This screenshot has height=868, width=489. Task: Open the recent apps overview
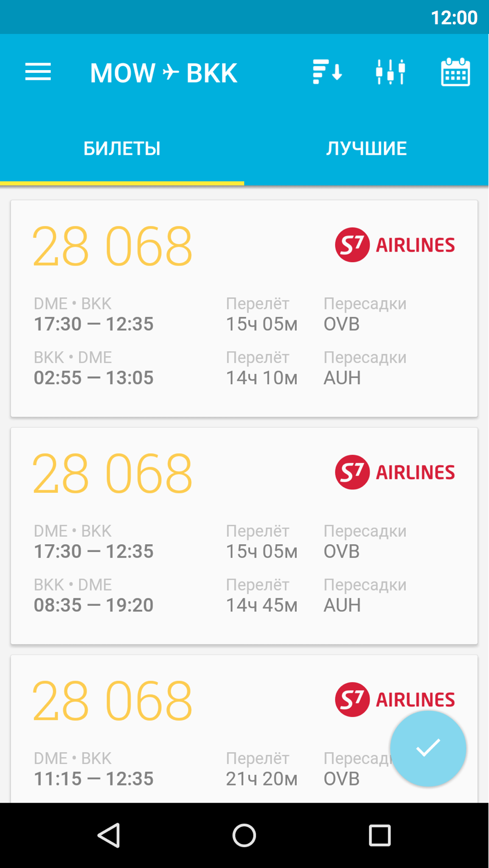[379, 835]
